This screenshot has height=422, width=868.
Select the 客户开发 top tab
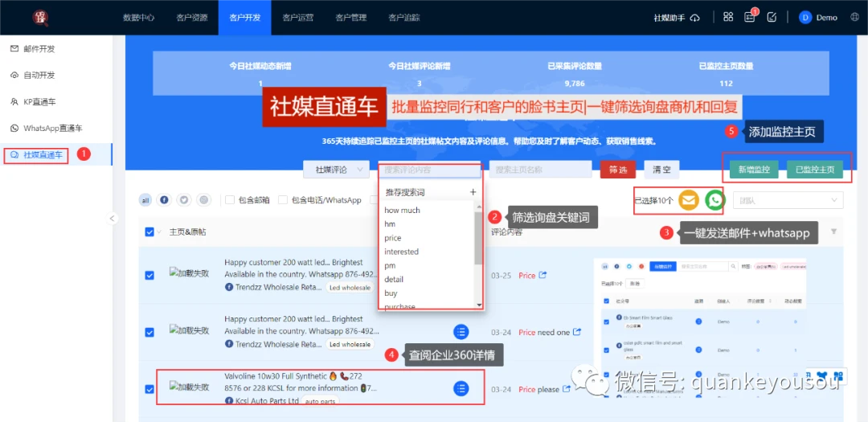pyautogui.click(x=244, y=17)
